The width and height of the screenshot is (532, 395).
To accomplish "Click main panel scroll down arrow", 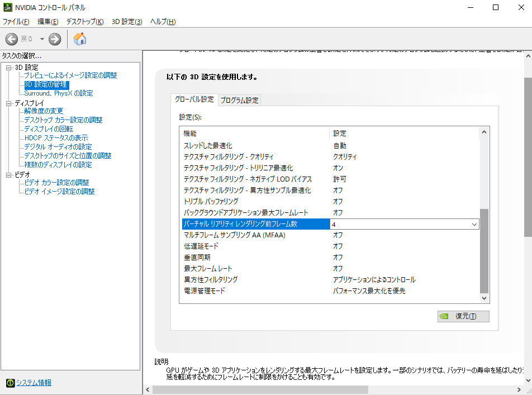I will [528, 380].
